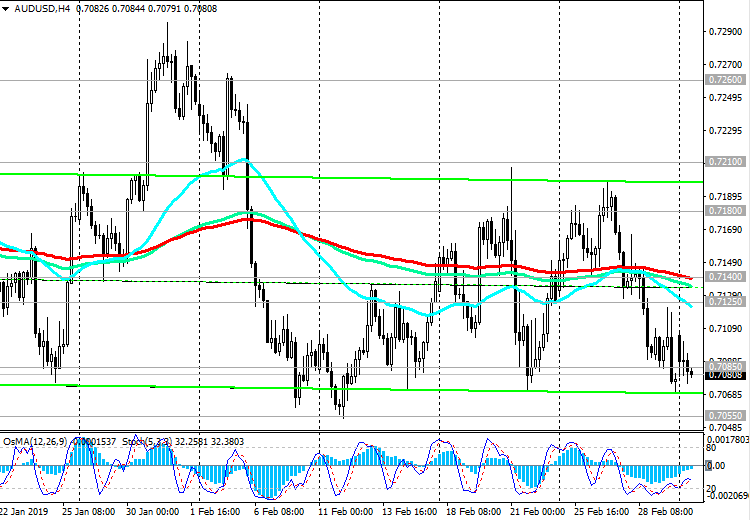750x520 pixels.
Task: Click the Stochastic 20 level label
Action: [x=711, y=488]
